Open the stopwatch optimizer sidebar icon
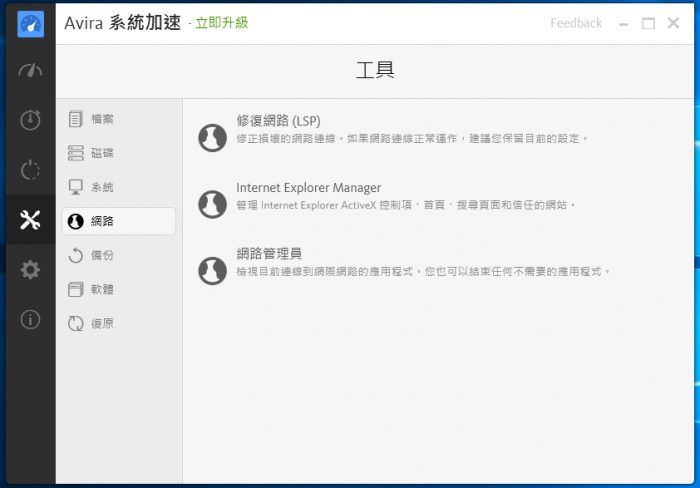The image size is (700, 488). click(30, 120)
